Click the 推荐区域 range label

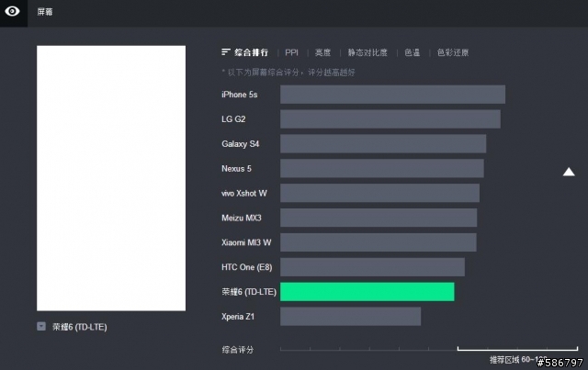pyautogui.click(x=518, y=360)
